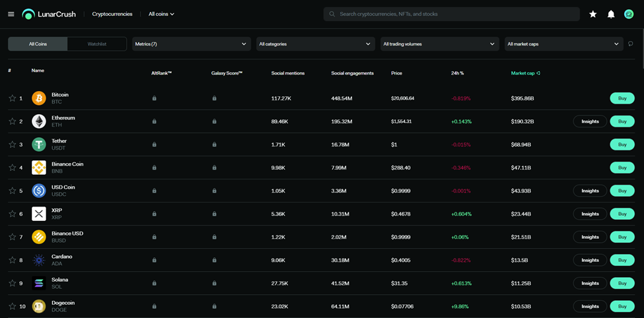Open the user profile avatar
This screenshot has height=318, width=644.
click(629, 14)
